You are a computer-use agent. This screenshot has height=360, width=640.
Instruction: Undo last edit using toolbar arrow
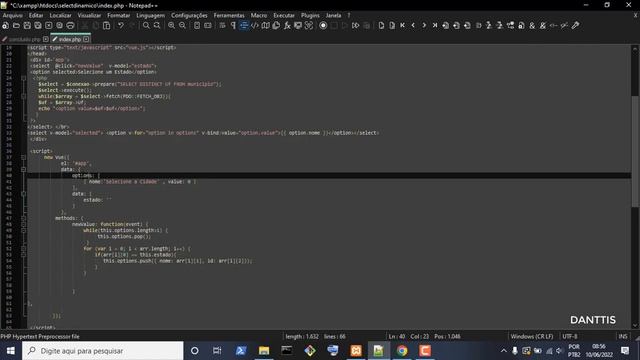coord(120,25)
